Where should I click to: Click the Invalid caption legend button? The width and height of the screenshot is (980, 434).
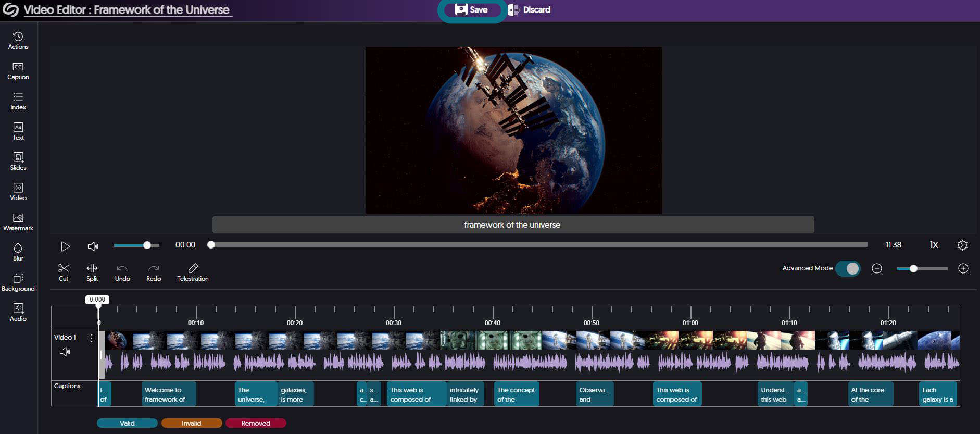pos(192,423)
